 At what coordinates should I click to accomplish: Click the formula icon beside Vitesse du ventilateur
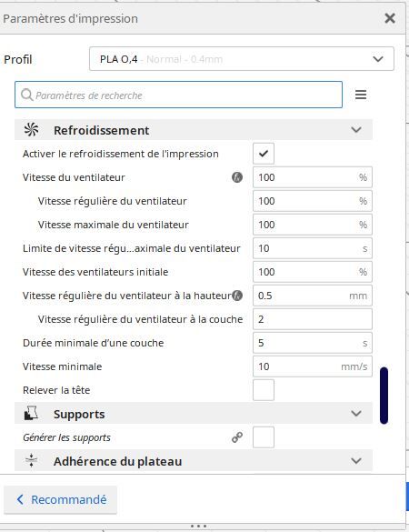(237, 177)
